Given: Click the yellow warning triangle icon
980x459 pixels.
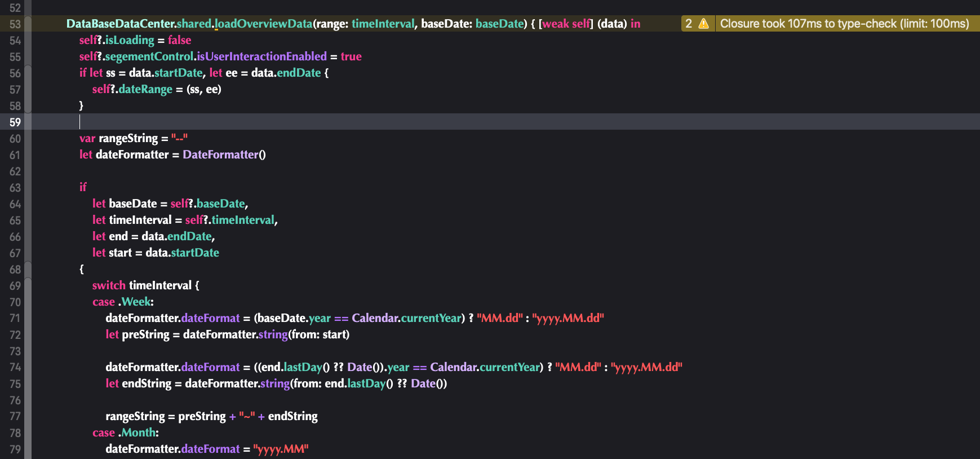Looking at the screenshot, I should [703, 24].
